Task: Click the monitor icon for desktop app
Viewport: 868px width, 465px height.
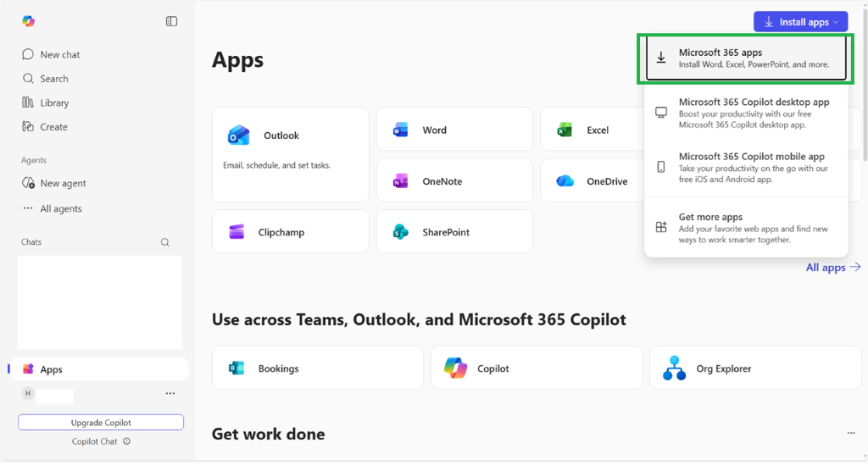Action: tap(661, 113)
